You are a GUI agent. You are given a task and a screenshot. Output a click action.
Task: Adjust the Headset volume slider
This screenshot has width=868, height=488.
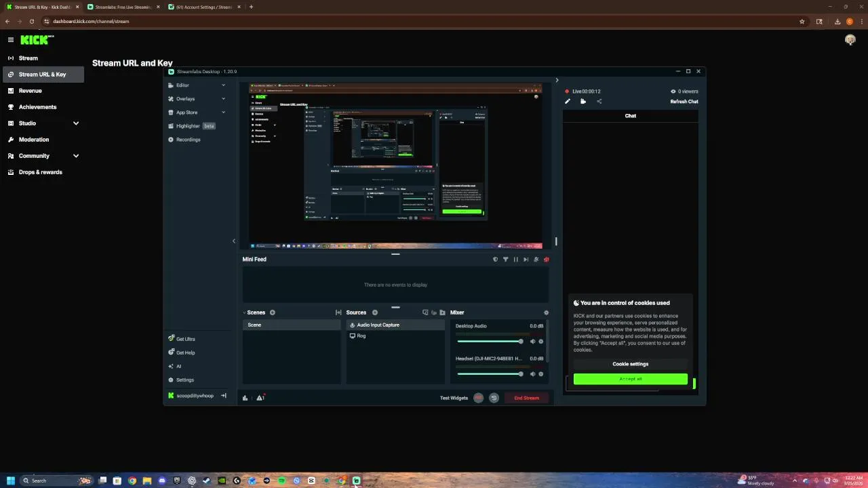[x=490, y=374]
